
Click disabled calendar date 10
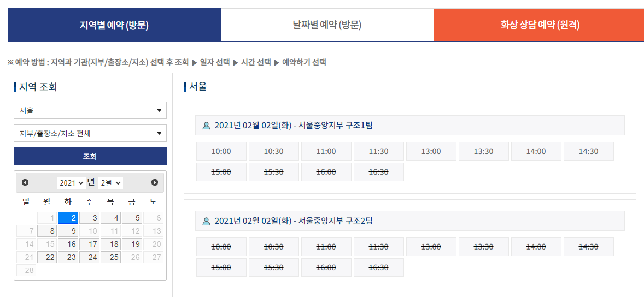90,231
